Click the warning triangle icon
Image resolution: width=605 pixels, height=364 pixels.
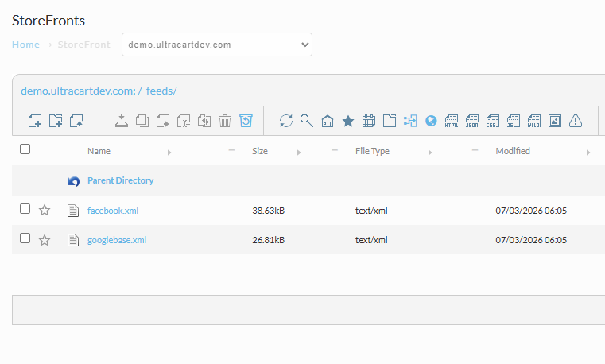click(x=576, y=121)
